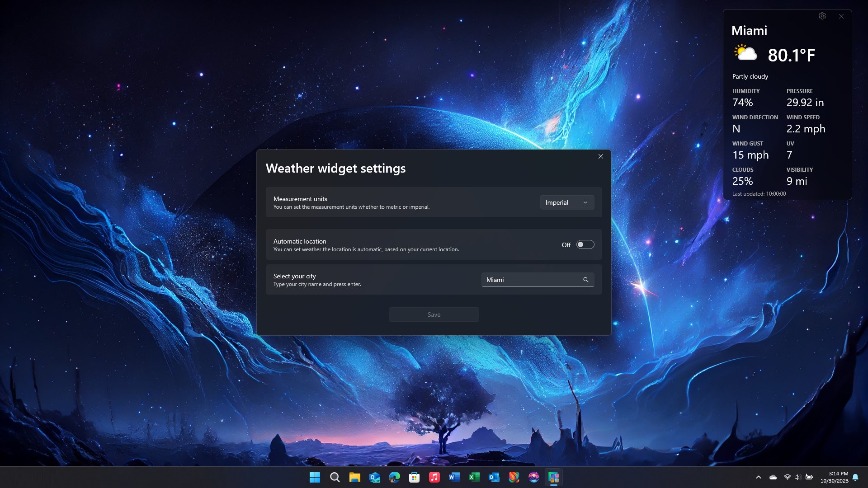This screenshot has height=488, width=868.
Task: Click the speaker icon to adjust volume
Action: (x=797, y=477)
